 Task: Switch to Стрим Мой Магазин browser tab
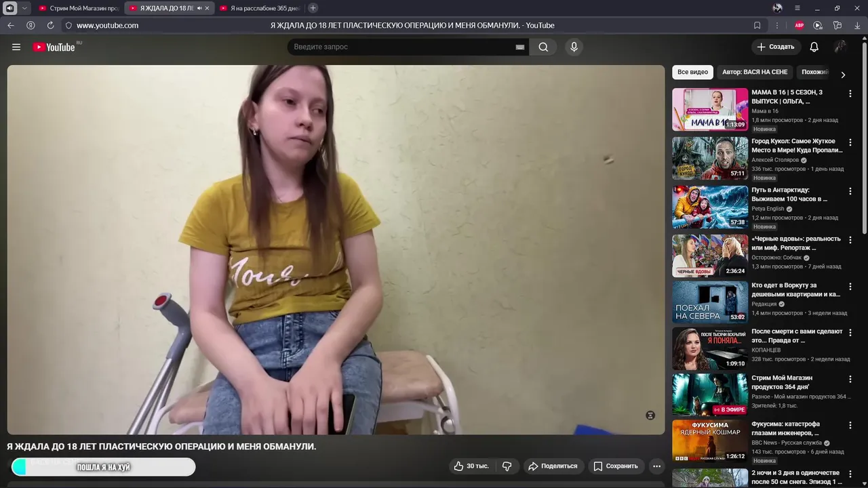(79, 8)
